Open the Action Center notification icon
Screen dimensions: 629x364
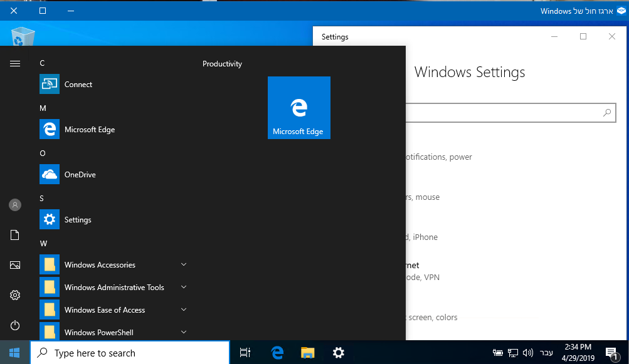(x=611, y=353)
